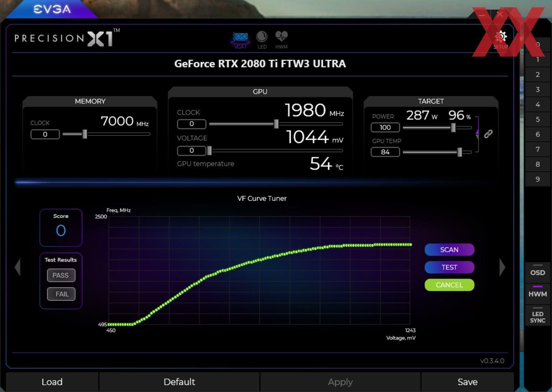Select profile slot 5

click(538, 120)
